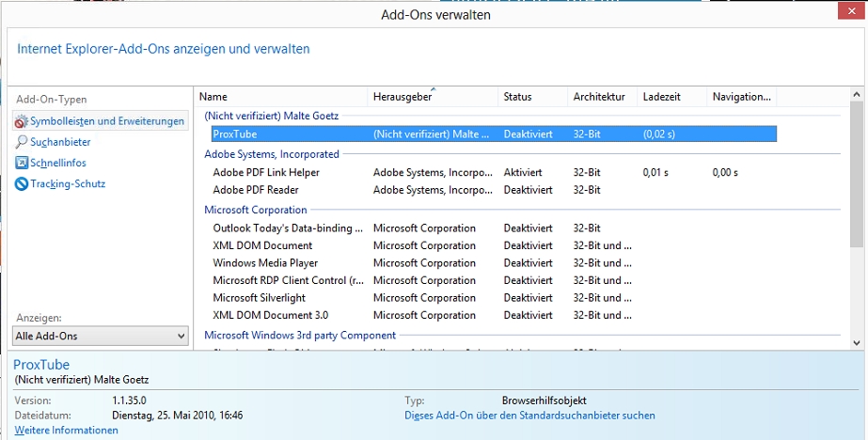Screen dimensions: 868x440
Task: Select the Symbolleisten und Erweiterungen icon
Action: 21,121
